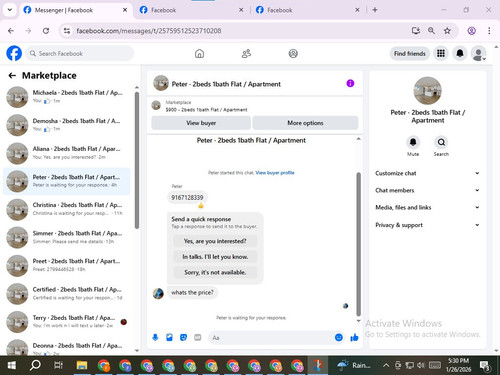This screenshot has height=375, width=500.
Task: Switch to the third Facebook browser tab
Action: pos(308,10)
